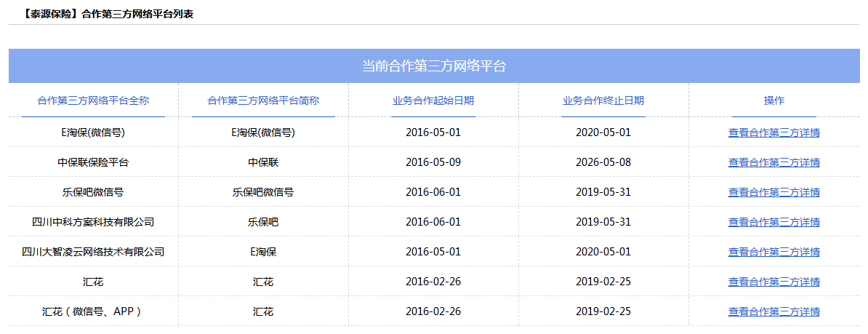Click the 合作第三方网络平台简称 column header
868x334 pixels.
coord(263,100)
